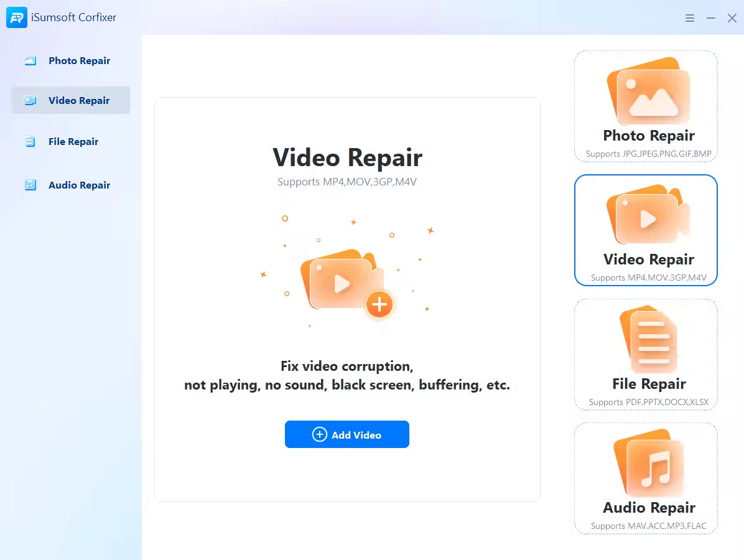Click the central video folder illustration

point(340,282)
